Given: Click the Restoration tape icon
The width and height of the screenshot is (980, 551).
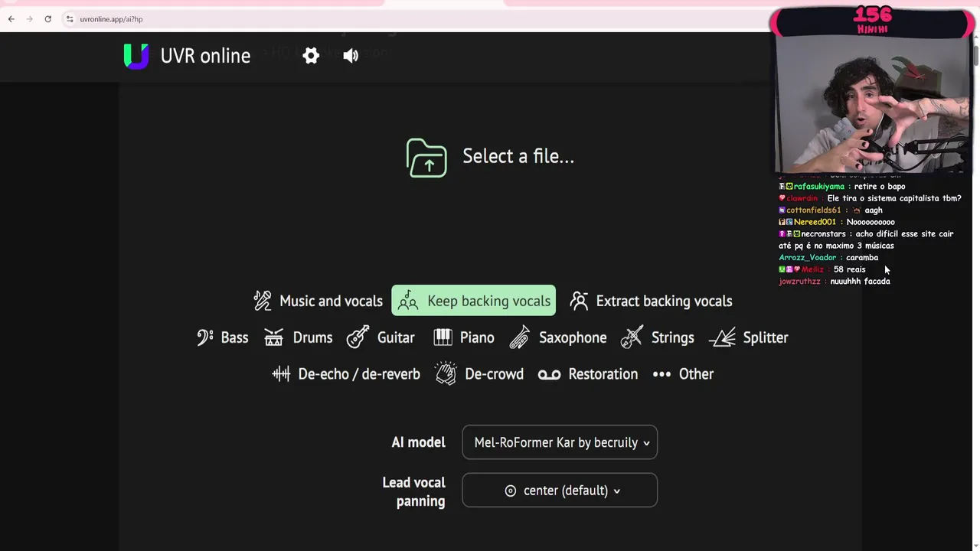Looking at the screenshot, I should point(549,374).
